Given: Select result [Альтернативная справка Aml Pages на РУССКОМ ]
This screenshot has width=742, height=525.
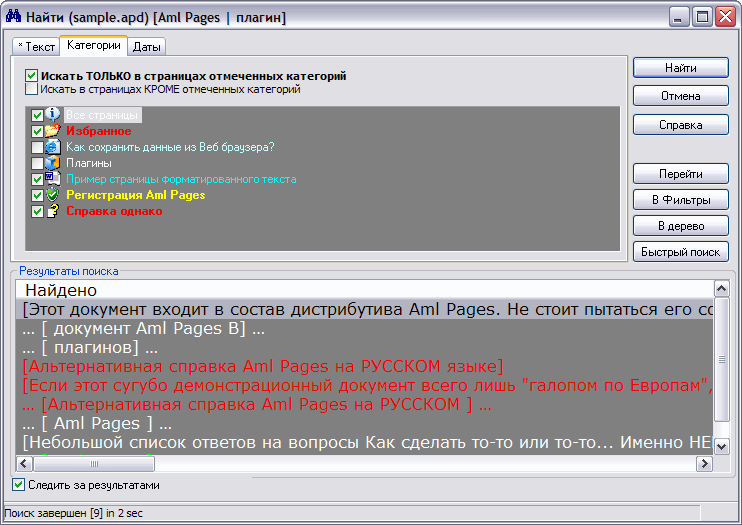Looking at the screenshot, I should (x=364, y=404).
